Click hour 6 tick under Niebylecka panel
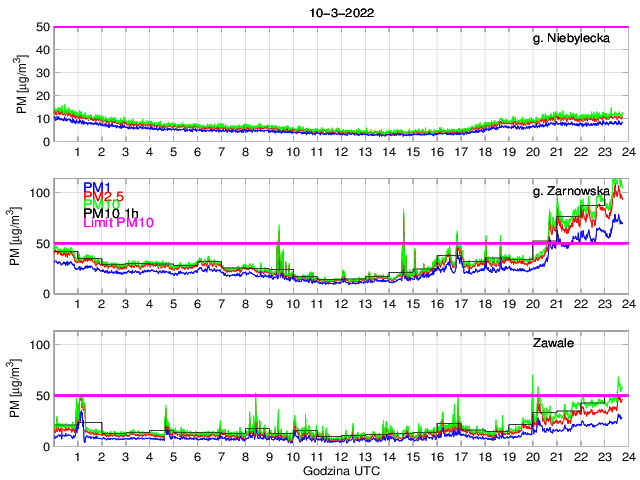640x480 pixels. pyautogui.click(x=198, y=152)
